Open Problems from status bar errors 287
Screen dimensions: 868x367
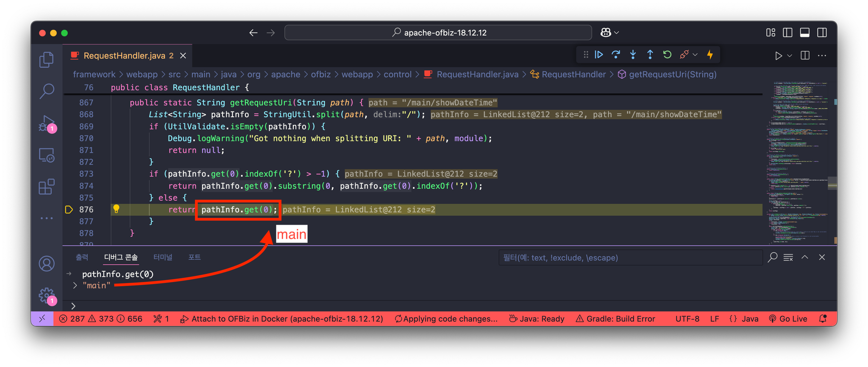pyautogui.click(x=100, y=319)
